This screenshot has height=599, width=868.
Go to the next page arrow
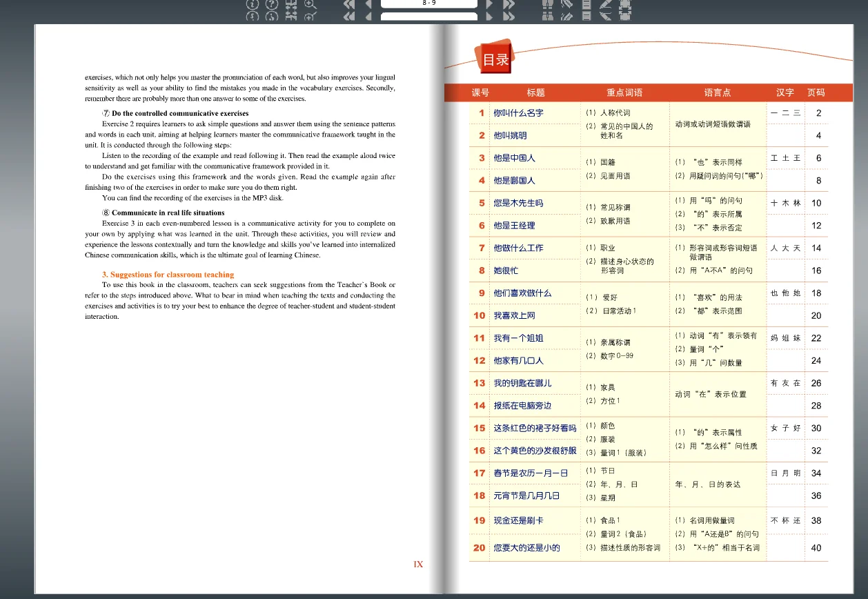489,4
